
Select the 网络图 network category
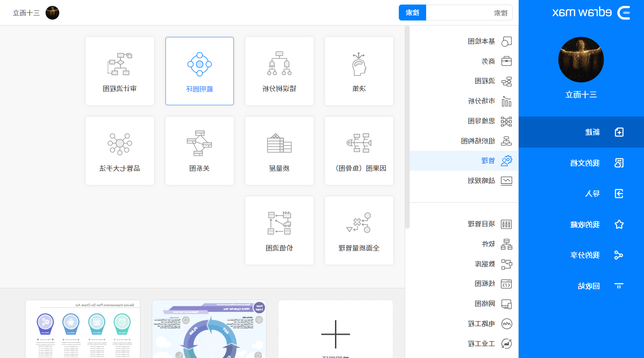click(x=464, y=304)
